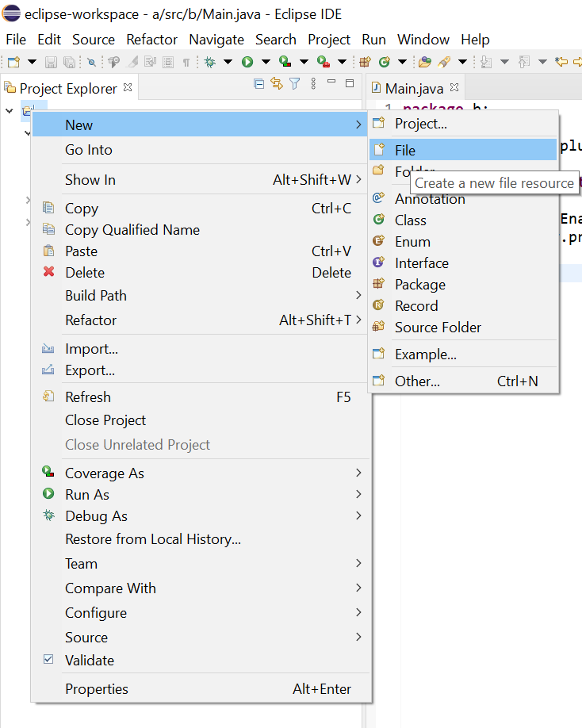
Task: Click the Run Last Tool external tools icon
Action: [x=324, y=62]
